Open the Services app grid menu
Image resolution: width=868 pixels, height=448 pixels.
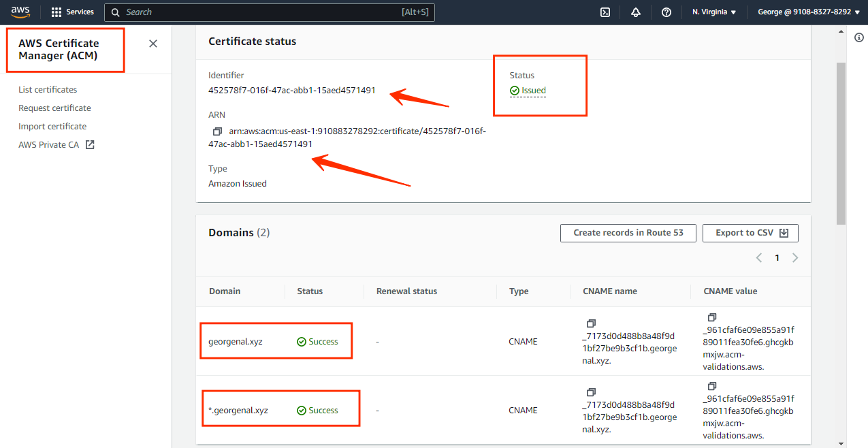72,12
